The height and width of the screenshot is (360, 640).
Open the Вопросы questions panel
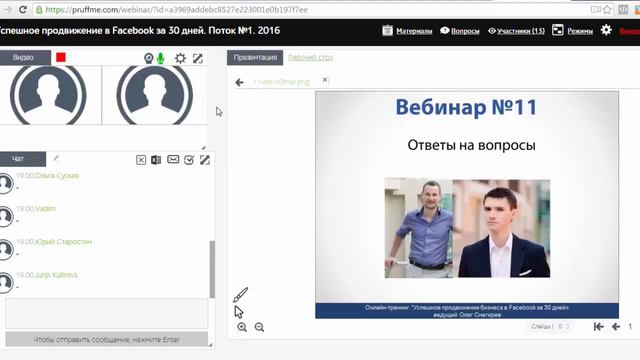coord(465,31)
